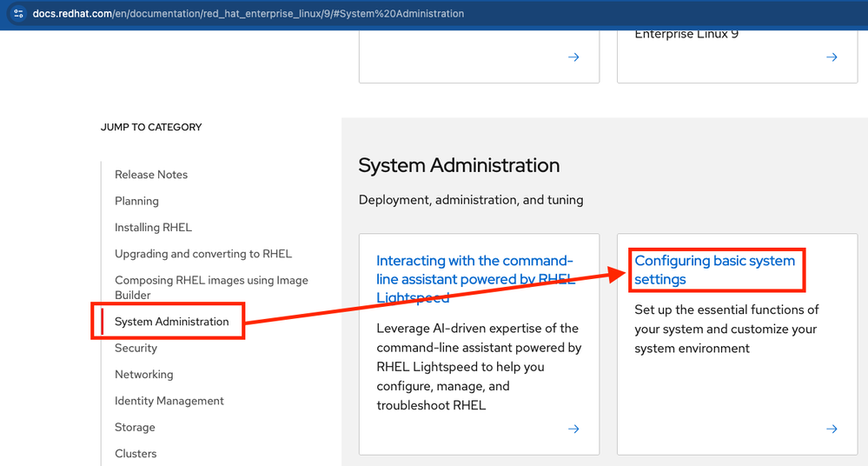Jump to Security category
Viewport: 868px width, 466px height.
(136, 348)
